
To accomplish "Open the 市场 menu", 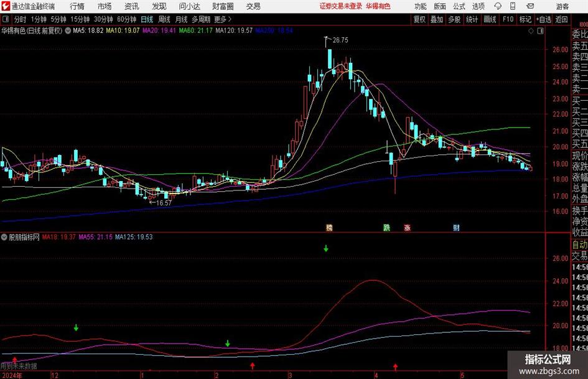I will click(105, 6).
